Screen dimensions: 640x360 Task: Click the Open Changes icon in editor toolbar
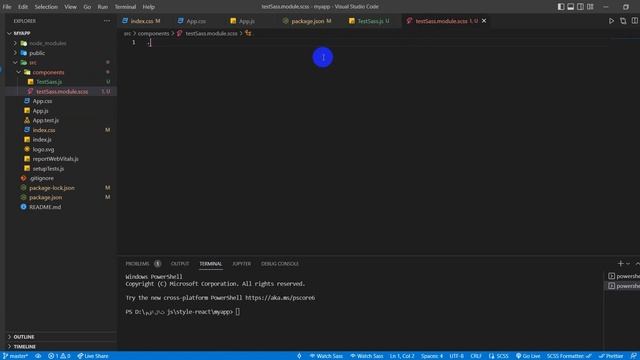[623, 21]
